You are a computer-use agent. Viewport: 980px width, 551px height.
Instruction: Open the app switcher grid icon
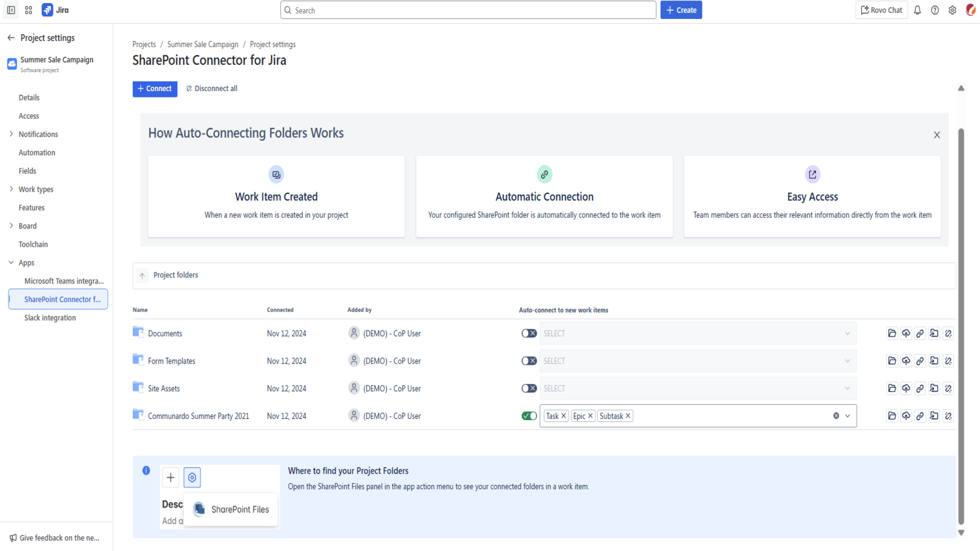click(29, 10)
